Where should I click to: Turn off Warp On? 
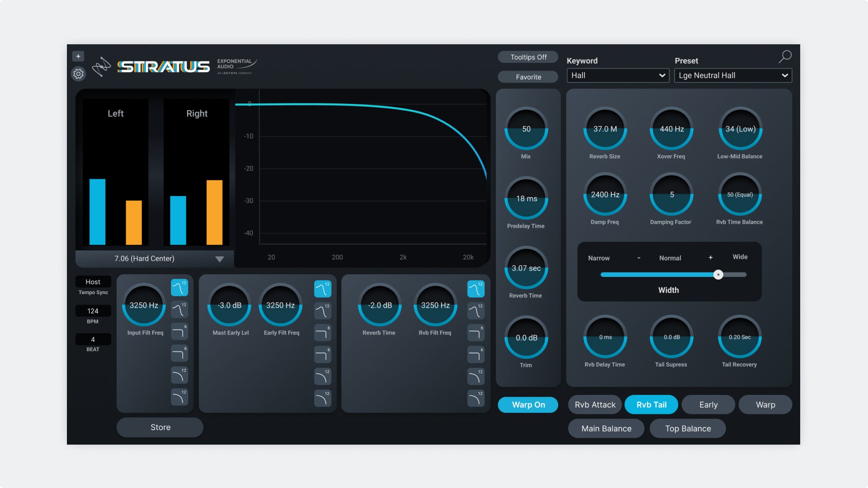(528, 405)
